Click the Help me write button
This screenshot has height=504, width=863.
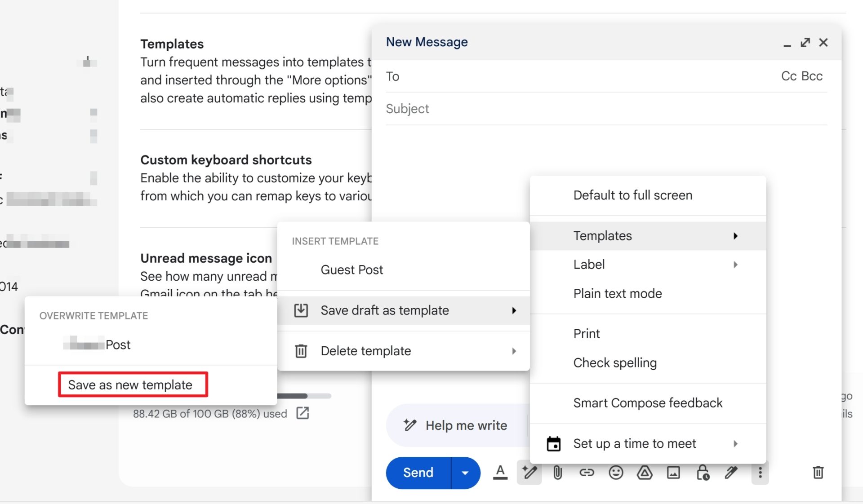pos(456,425)
